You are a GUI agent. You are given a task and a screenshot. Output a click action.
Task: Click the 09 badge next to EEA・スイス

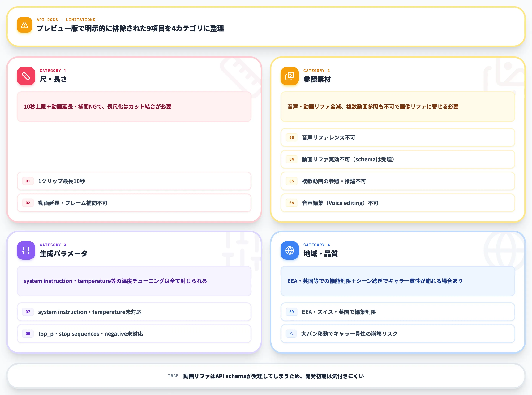[292, 312]
